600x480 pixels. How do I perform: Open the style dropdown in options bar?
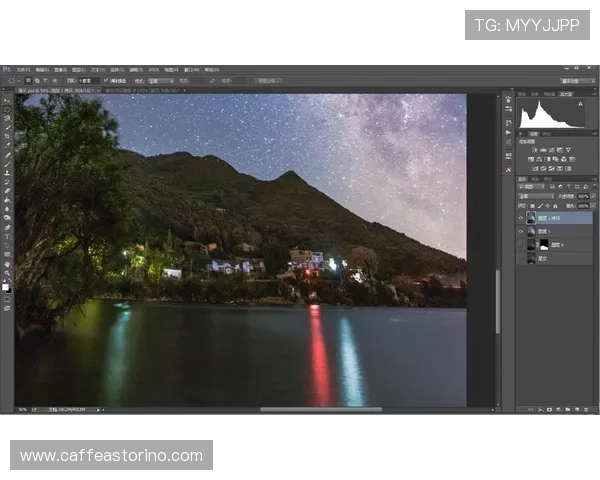pyautogui.click(x=160, y=80)
